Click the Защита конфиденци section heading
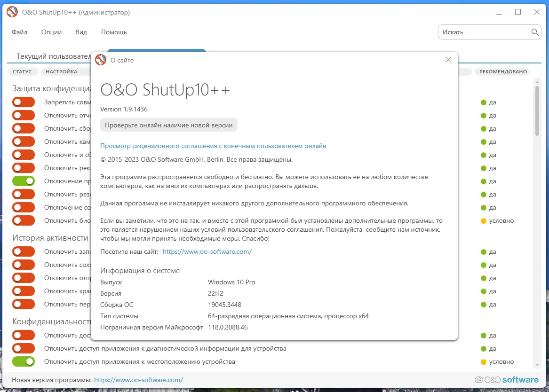549x392 pixels. click(x=51, y=88)
